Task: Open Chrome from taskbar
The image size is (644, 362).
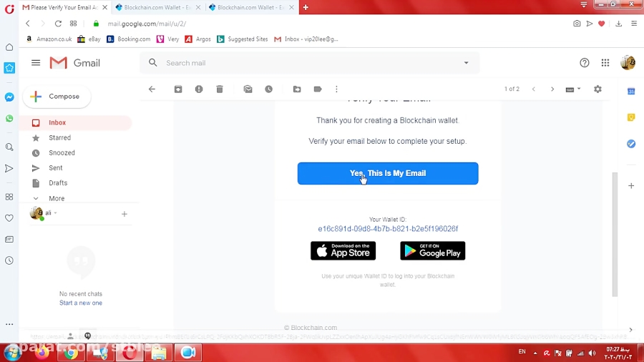Action: (71, 353)
